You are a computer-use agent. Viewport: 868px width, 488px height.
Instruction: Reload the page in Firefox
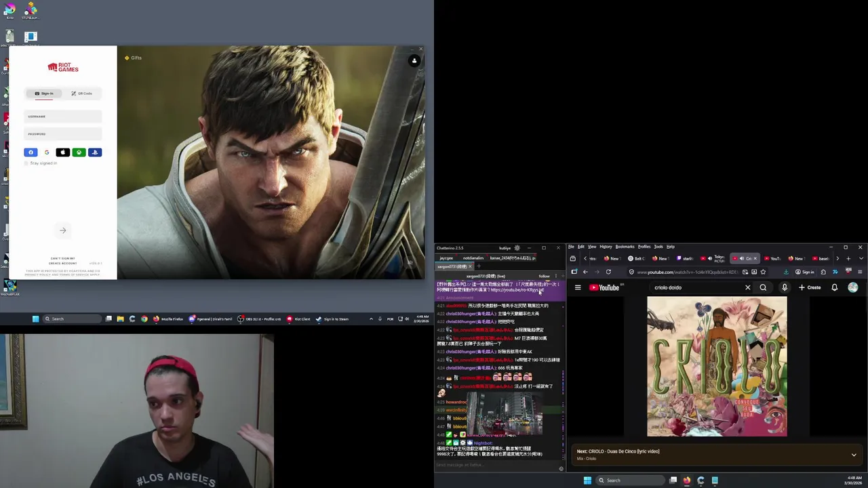pos(608,272)
